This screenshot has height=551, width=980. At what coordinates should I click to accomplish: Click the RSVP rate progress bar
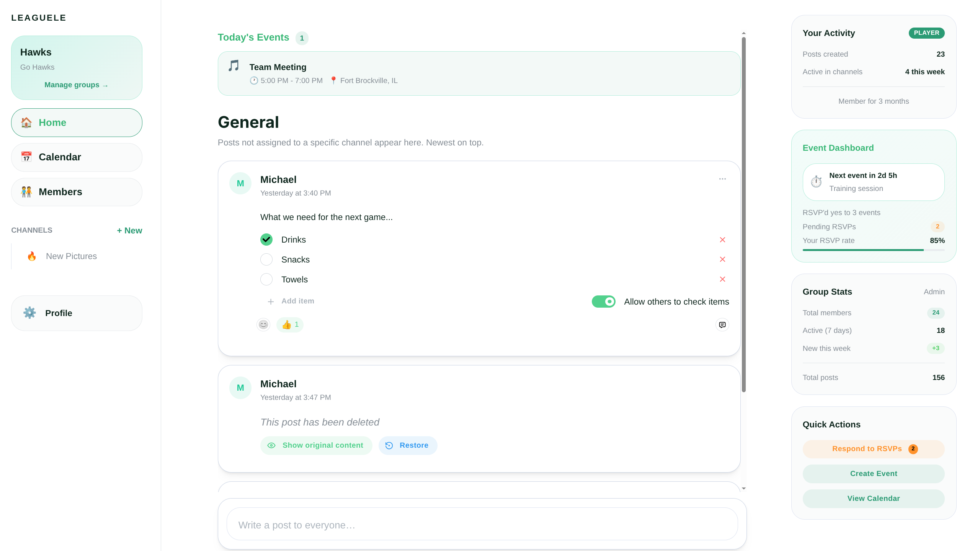[x=873, y=250]
